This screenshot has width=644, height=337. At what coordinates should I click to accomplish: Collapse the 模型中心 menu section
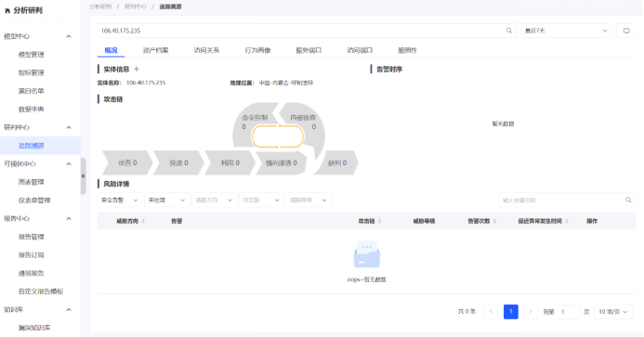pos(69,36)
